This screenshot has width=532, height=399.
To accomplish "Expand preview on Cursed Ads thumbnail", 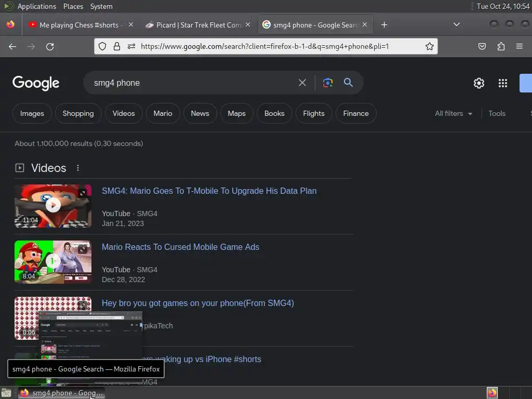I will point(83,249).
